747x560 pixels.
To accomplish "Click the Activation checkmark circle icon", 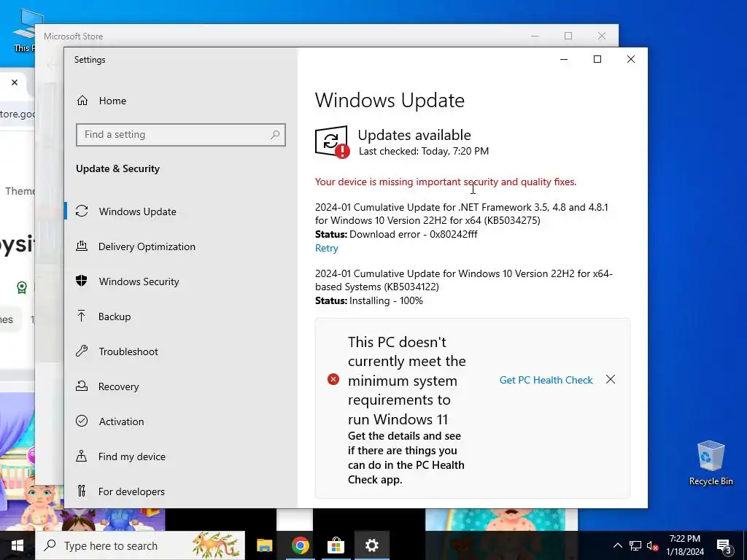I will (82, 421).
